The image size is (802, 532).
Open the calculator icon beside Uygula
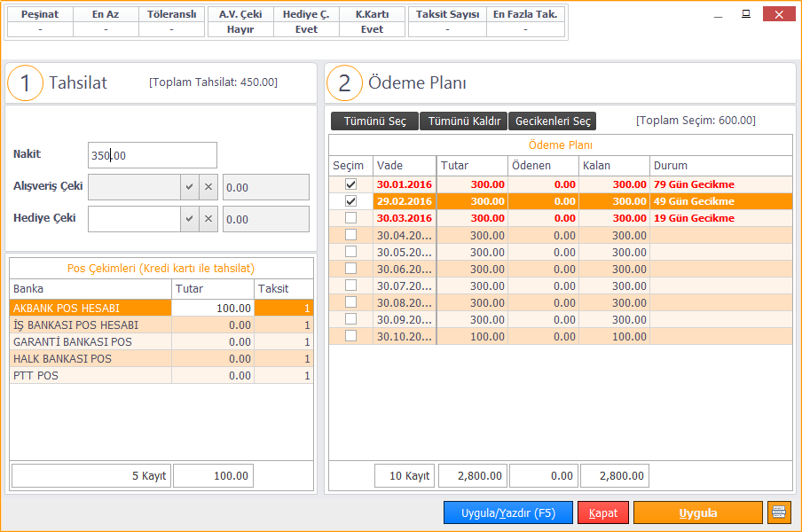(x=778, y=512)
